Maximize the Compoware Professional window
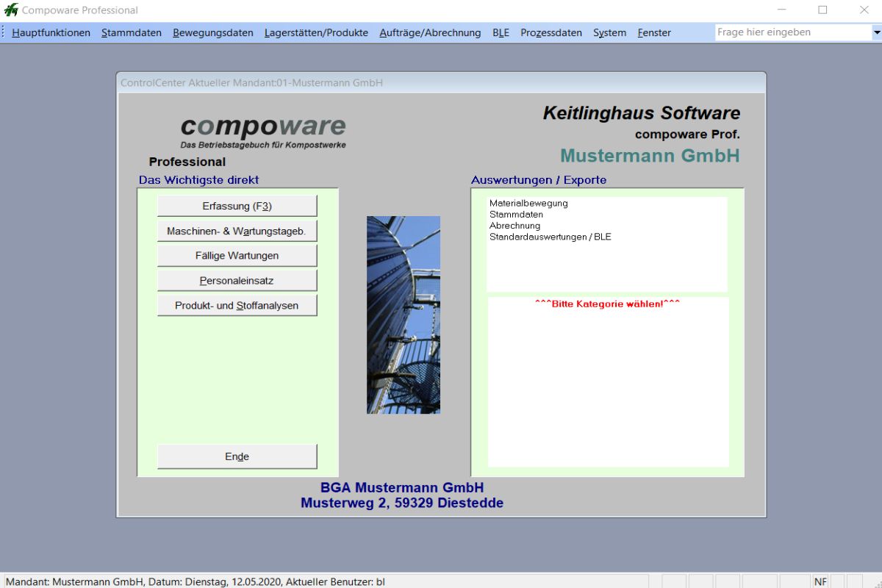882x588 pixels. [822, 10]
